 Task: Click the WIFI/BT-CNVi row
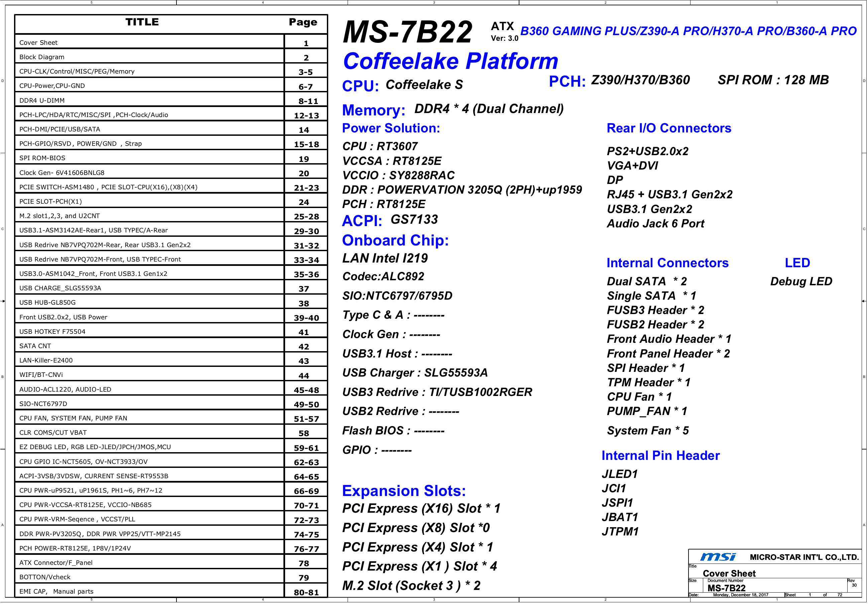coord(171,375)
